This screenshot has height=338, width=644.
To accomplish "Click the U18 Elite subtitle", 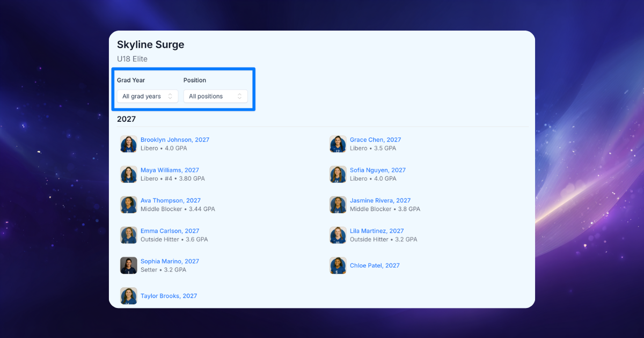I will click(x=132, y=59).
